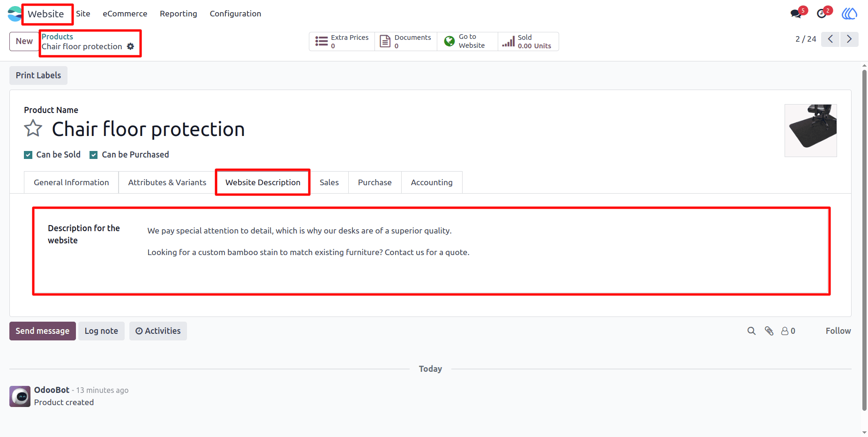Switch to the Attributes & Variants tab

167,182
